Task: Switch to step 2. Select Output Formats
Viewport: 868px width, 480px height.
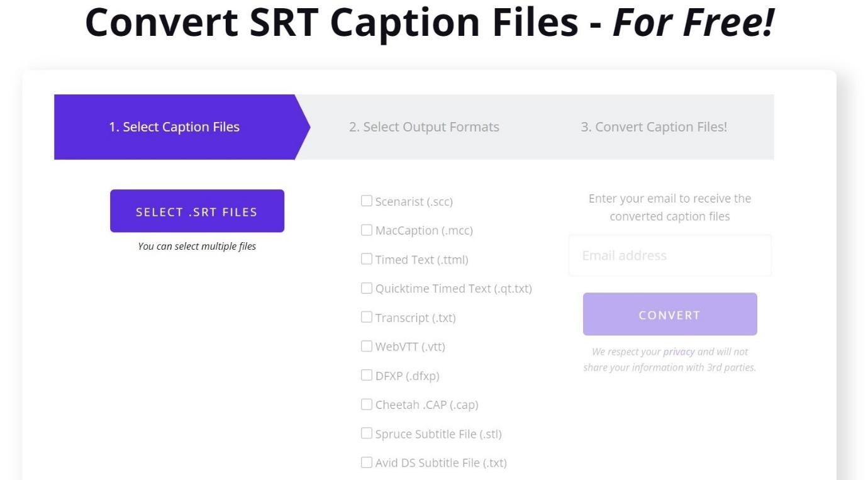Action: (424, 127)
